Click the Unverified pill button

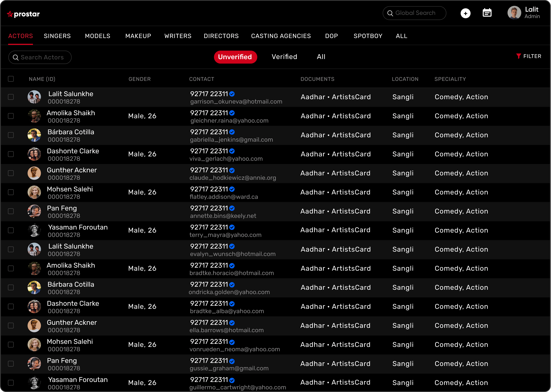[235, 57]
